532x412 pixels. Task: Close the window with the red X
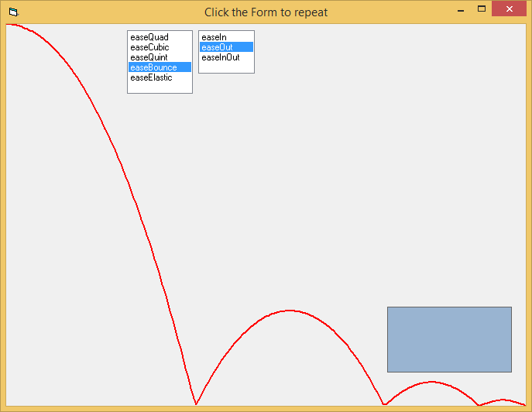[508, 9]
